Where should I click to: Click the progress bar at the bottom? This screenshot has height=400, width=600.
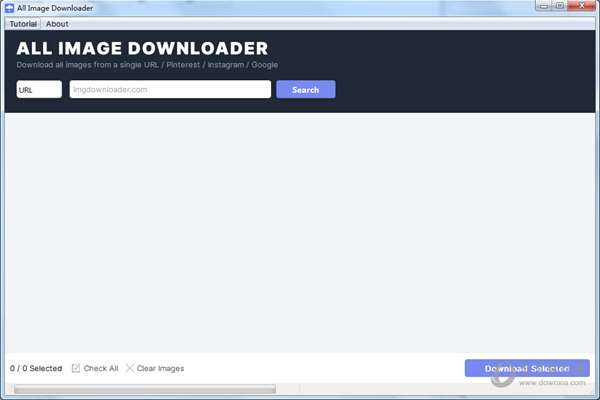click(145, 389)
